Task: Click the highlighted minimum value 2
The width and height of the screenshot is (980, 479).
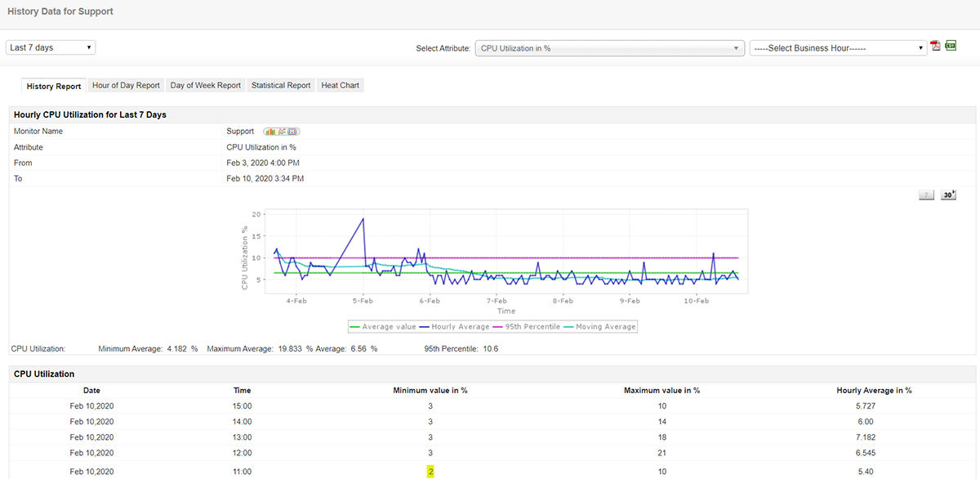Action: [430, 472]
